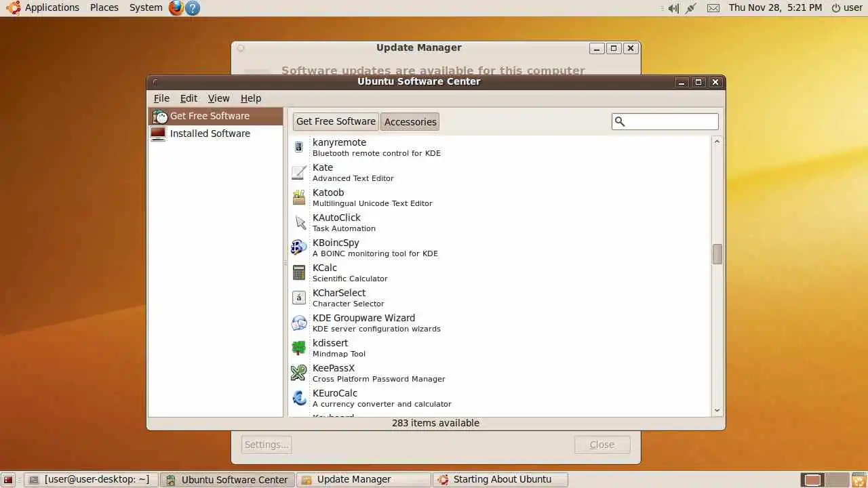The width and height of the screenshot is (868, 488).
Task: Open the user session menu button
Action: coord(847,7)
